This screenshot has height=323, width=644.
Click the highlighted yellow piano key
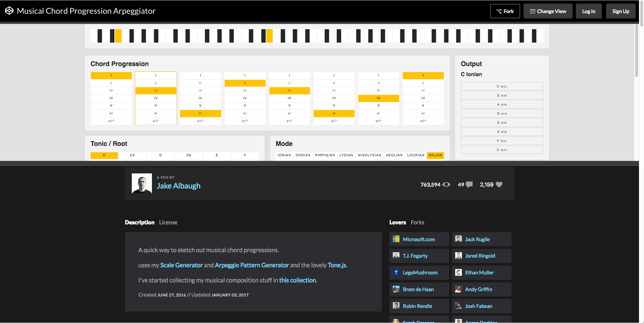click(x=118, y=36)
